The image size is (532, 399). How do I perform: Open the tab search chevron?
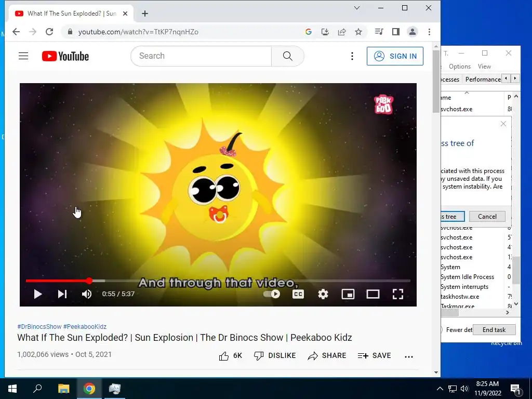(357, 8)
